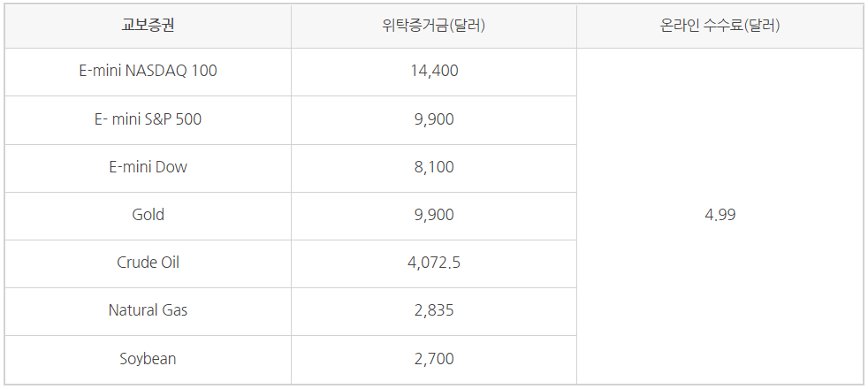Select the 2,835 margin value
The width and height of the screenshot is (868, 389).
[434, 310]
